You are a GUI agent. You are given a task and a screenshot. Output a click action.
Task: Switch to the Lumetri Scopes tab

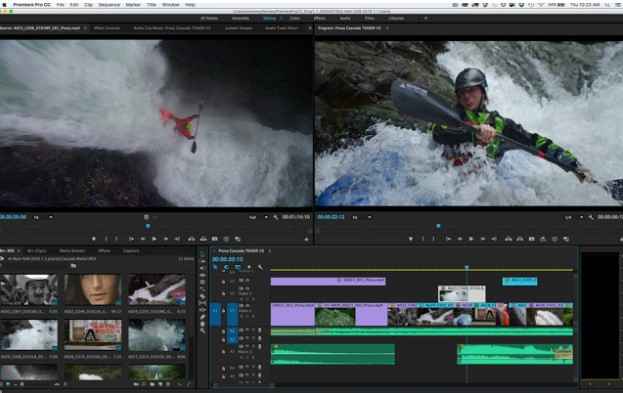[x=239, y=28]
